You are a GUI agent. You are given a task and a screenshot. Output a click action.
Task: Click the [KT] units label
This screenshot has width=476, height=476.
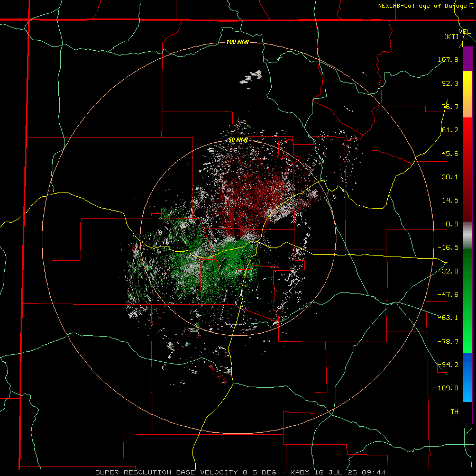[452, 36]
